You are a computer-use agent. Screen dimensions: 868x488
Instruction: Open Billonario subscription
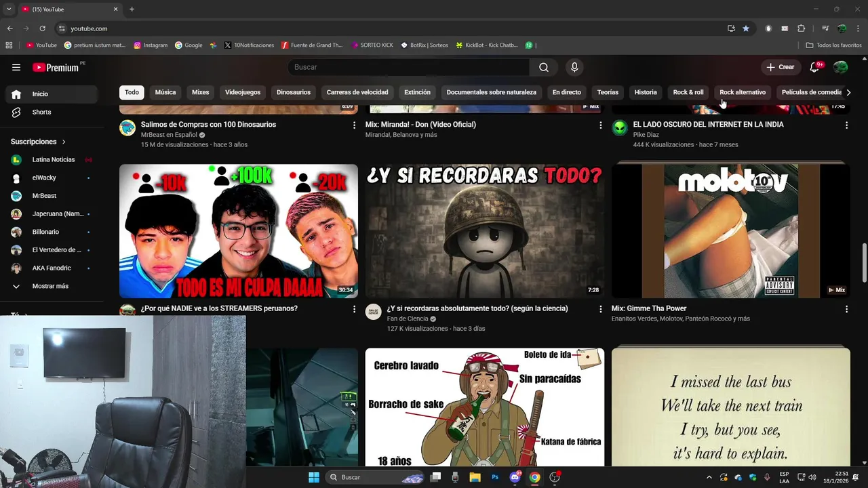(52, 232)
